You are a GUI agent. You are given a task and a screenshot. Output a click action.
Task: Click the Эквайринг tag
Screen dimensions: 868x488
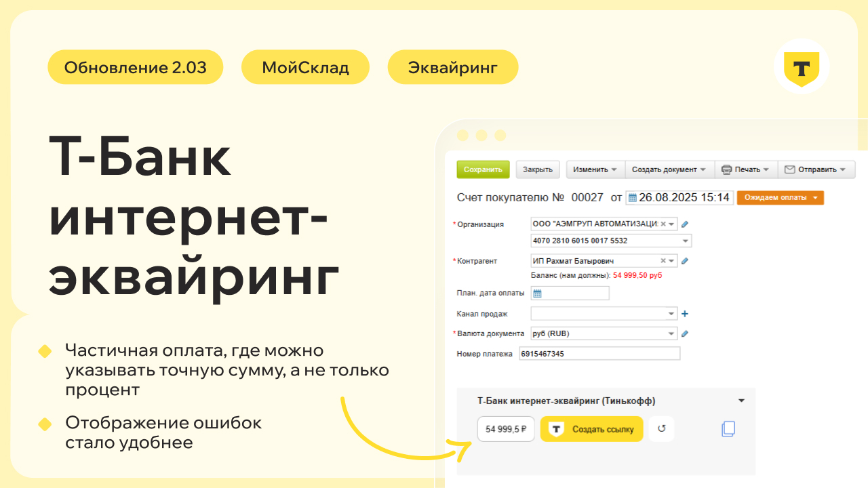pos(453,67)
